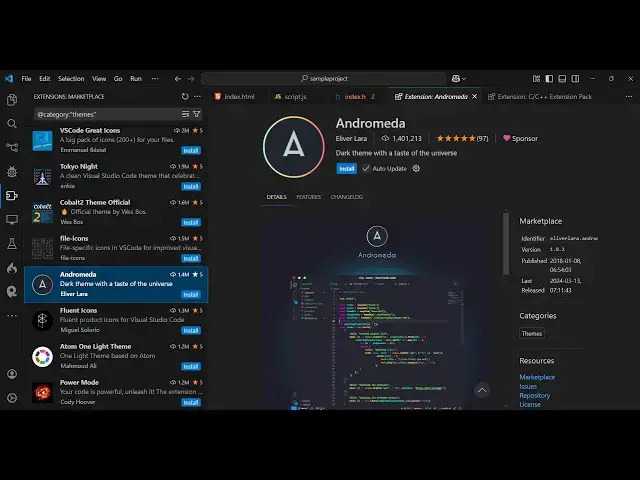Switch to index.h tab
Image resolution: width=640 pixels, height=480 pixels.
pyautogui.click(x=355, y=96)
